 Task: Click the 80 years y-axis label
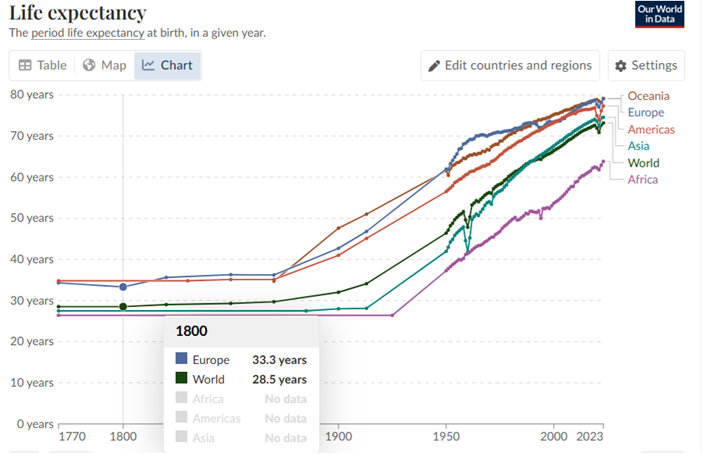coord(32,95)
